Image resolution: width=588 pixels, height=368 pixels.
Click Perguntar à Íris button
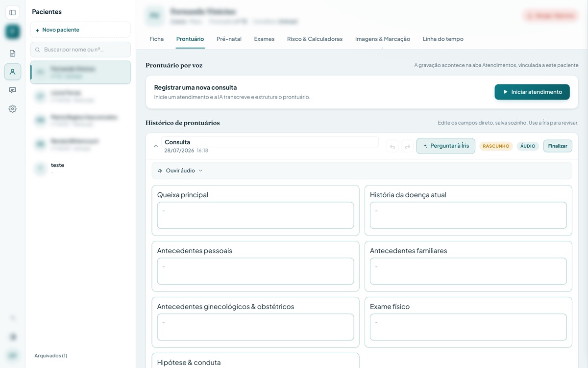pyautogui.click(x=445, y=146)
